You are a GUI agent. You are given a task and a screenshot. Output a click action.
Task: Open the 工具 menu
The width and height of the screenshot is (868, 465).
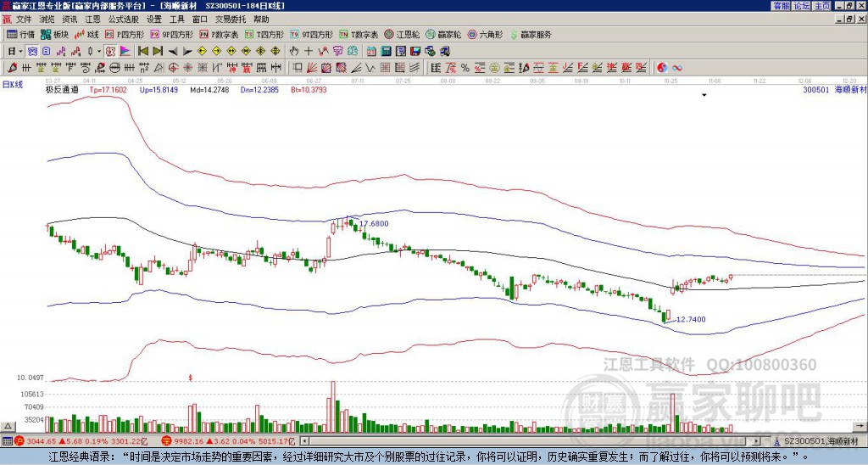176,20
